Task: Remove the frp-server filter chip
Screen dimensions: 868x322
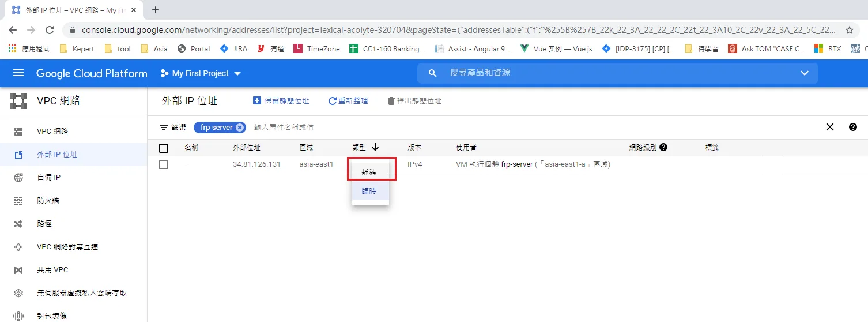Action: (x=240, y=128)
